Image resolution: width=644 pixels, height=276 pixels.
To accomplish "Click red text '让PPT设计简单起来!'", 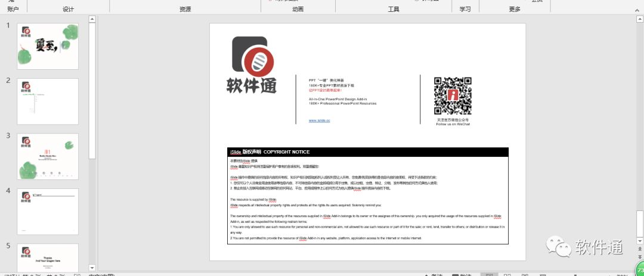I will (x=325, y=90).
